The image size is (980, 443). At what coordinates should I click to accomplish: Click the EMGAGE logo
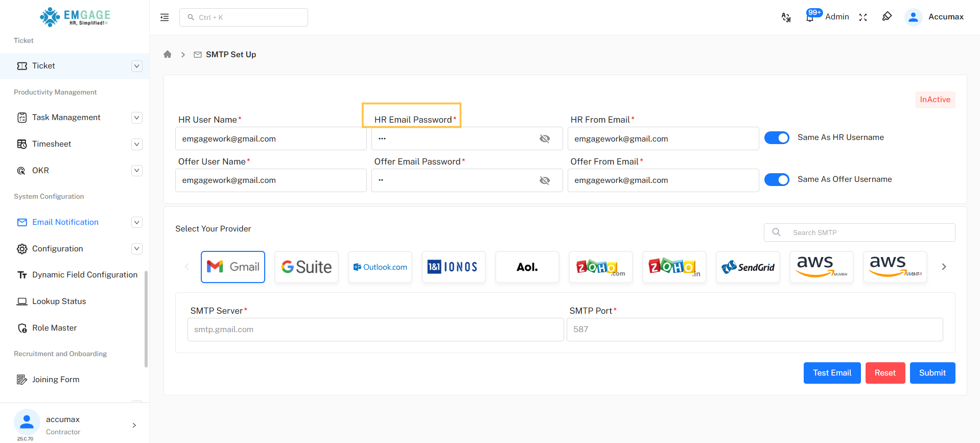(x=76, y=17)
